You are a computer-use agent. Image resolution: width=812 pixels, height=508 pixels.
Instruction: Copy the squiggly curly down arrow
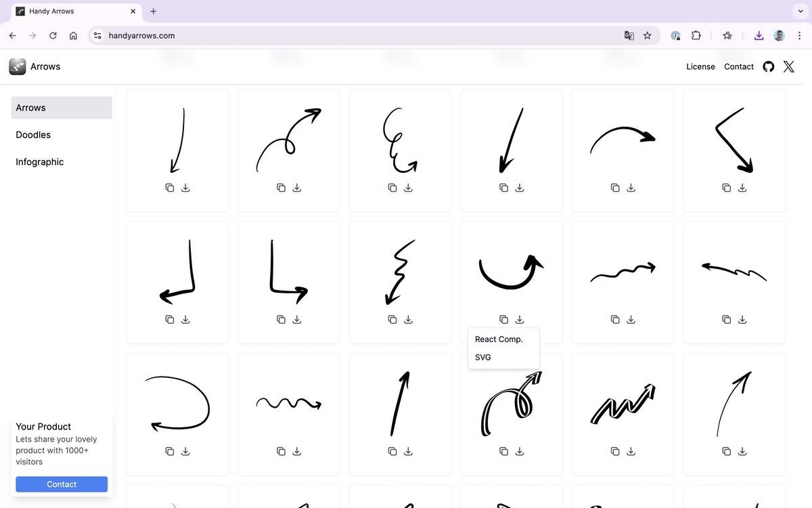pos(392,188)
